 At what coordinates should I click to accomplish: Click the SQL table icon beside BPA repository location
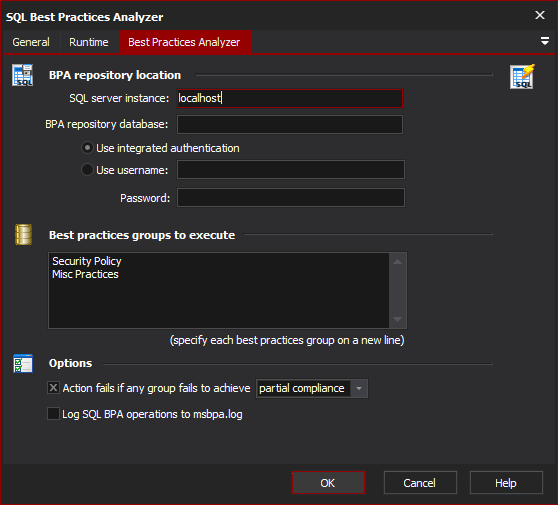coord(23,75)
